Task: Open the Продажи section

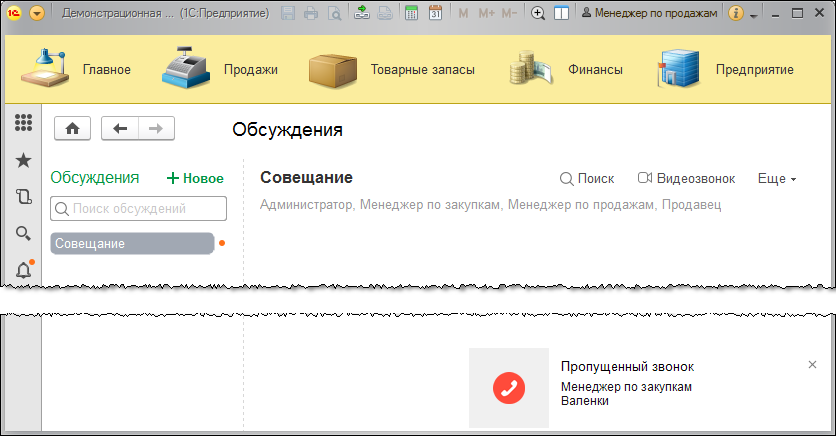Action: [251, 70]
